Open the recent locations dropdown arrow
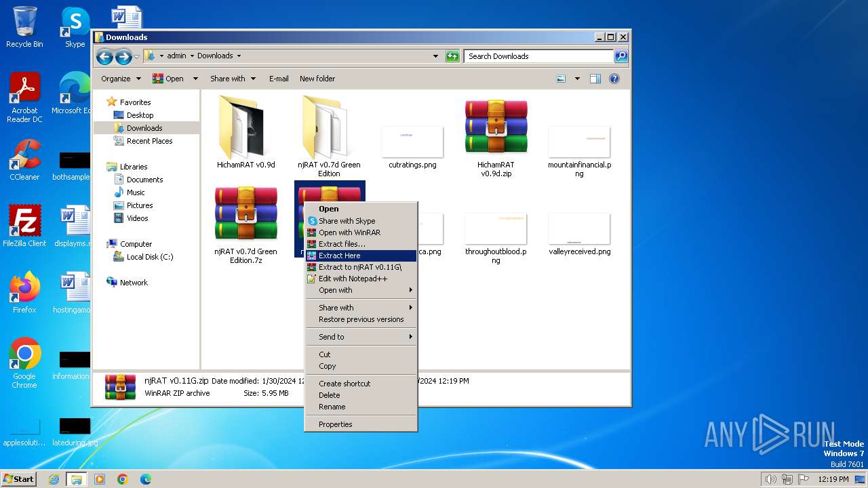 136,56
